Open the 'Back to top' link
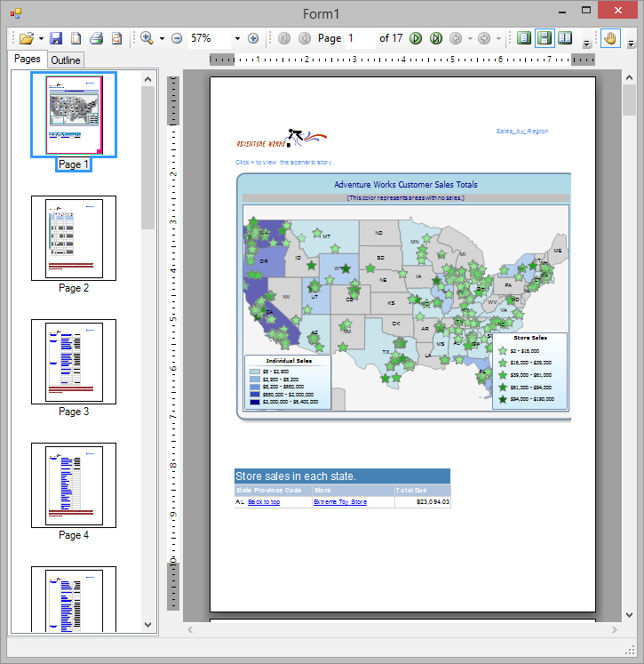Viewport: 644px width, 664px height. (264, 502)
